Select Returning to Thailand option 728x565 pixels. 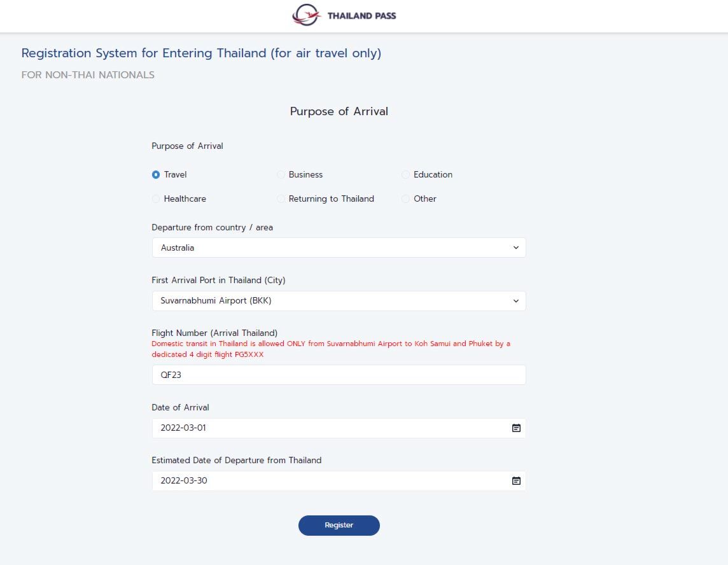281,199
